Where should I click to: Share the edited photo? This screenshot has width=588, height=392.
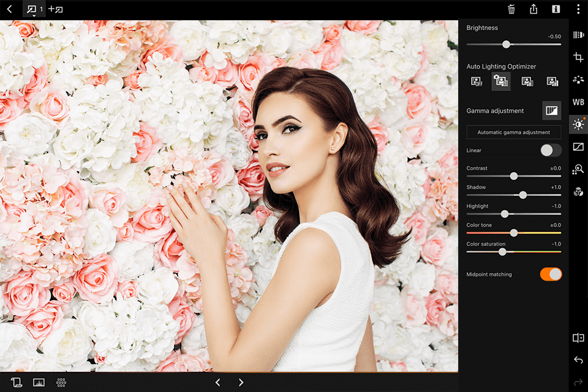pyautogui.click(x=533, y=9)
